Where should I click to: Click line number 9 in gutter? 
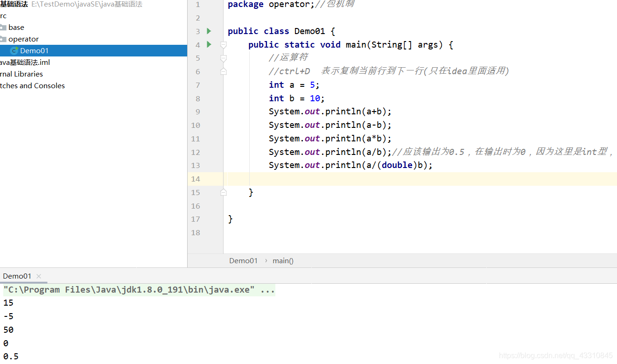pos(198,112)
